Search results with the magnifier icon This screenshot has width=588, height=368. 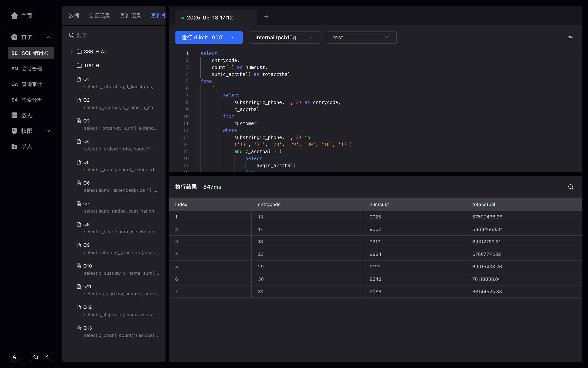(571, 187)
